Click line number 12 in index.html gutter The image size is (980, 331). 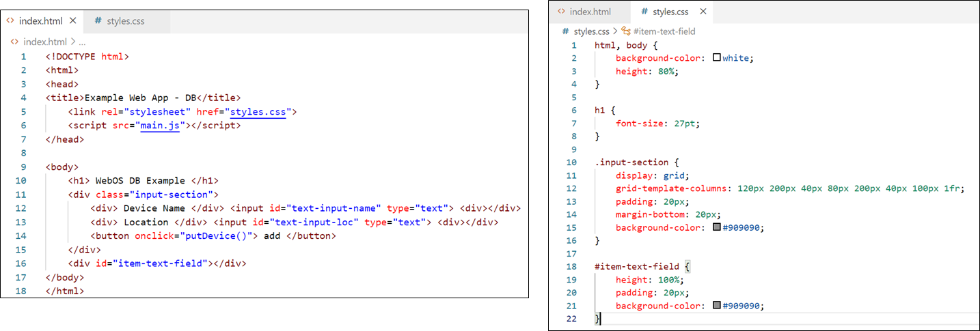pyautogui.click(x=21, y=208)
